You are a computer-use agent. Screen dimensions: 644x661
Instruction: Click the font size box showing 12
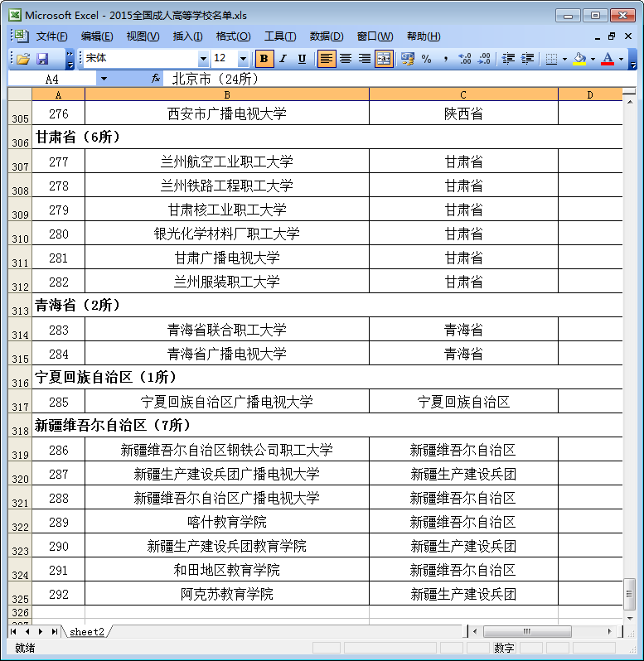tap(225, 59)
